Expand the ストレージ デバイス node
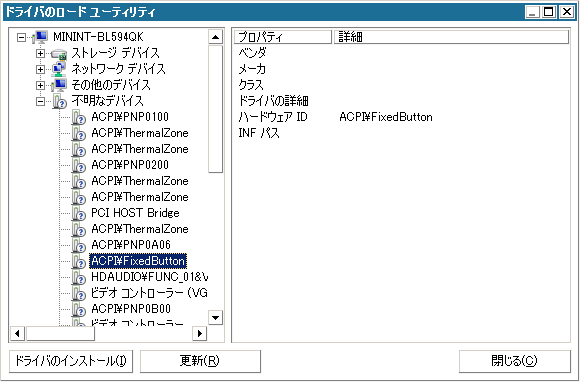This screenshot has width=580, height=382. tap(40, 54)
